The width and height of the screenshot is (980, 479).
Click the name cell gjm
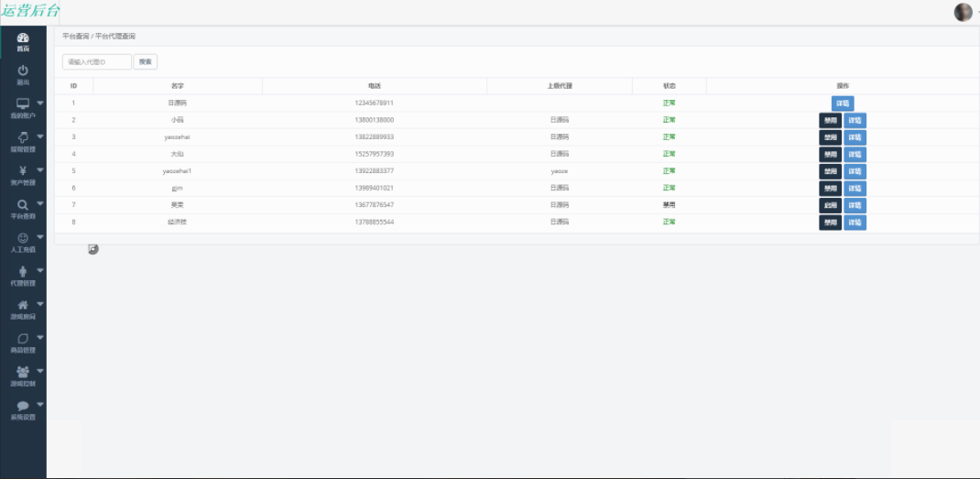(178, 188)
